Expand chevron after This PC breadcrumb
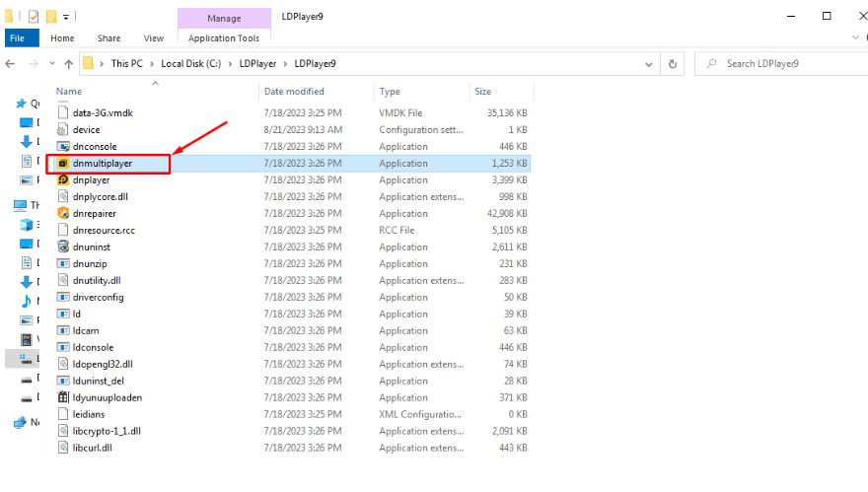 (x=152, y=64)
